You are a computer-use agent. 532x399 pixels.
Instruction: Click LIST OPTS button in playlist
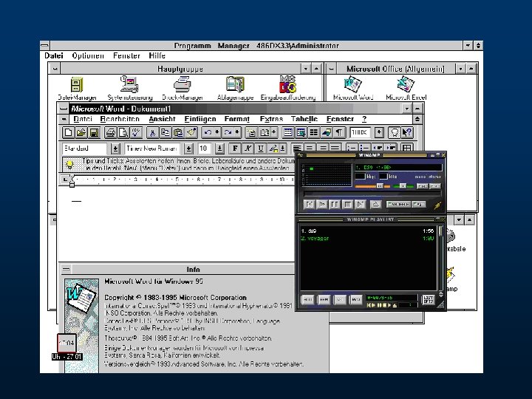click(x=428, y=299)
